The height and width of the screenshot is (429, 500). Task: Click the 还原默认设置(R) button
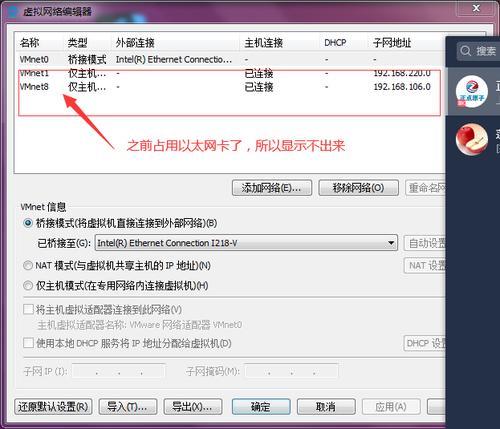pos(53,407)
